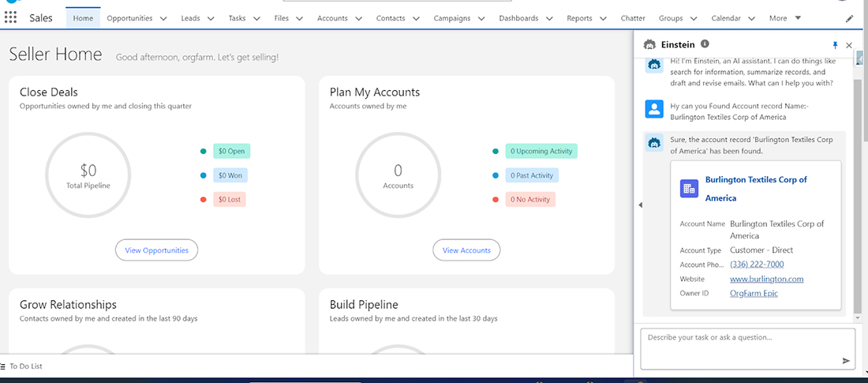Click the Sales app name label

pyautogui.click(x=41, y=18)
